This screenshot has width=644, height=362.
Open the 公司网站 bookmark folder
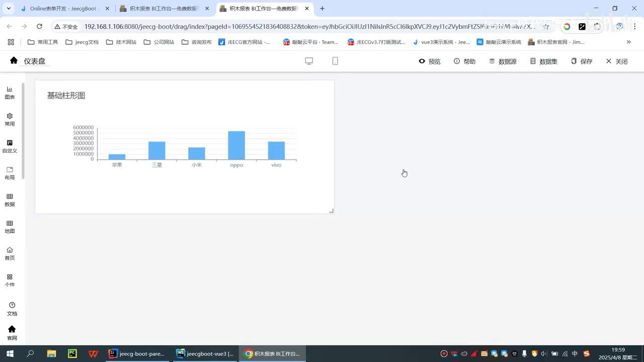pos(159,42)
